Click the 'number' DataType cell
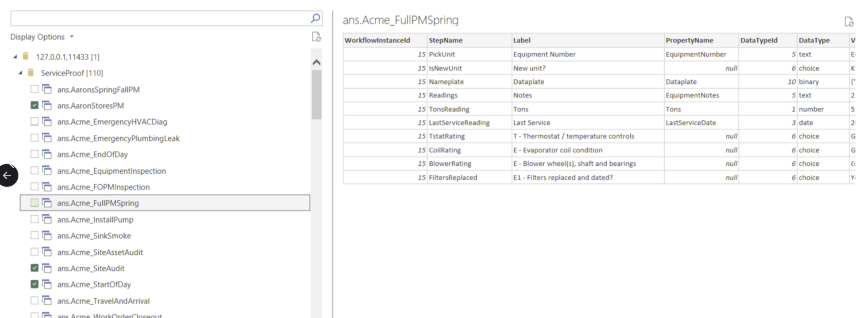Viewport: 868px width, 318px height. click(823, 109)
